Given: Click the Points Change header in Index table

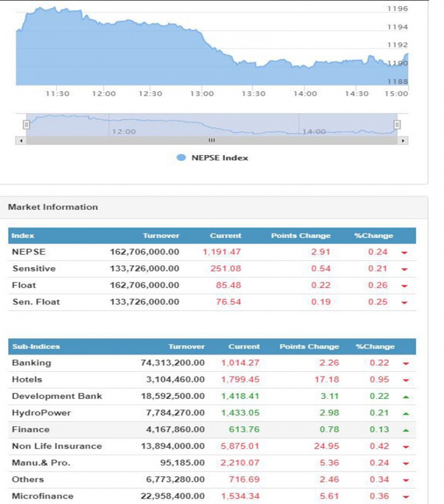Looking at the screenshot, I should (x=300, y=236).
